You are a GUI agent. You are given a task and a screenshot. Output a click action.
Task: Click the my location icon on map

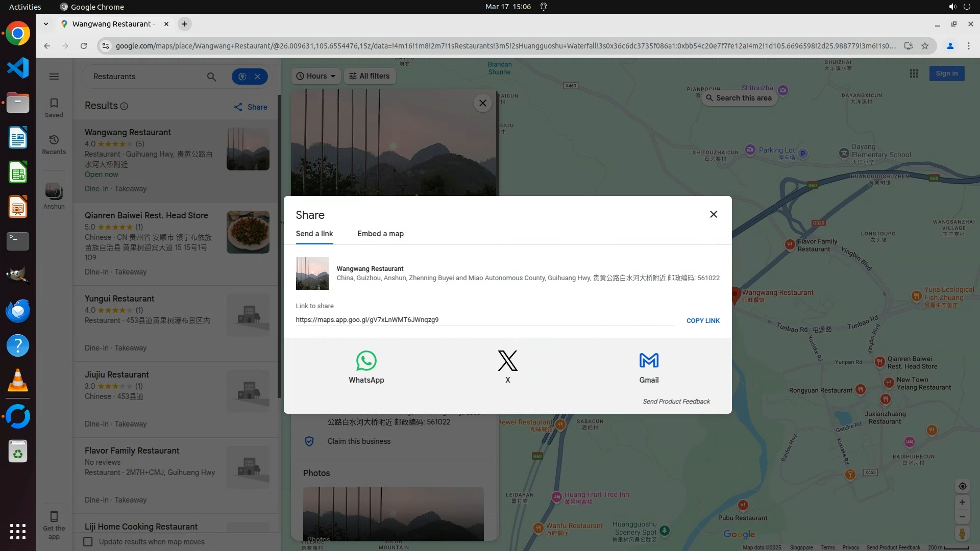coord(962,486)
